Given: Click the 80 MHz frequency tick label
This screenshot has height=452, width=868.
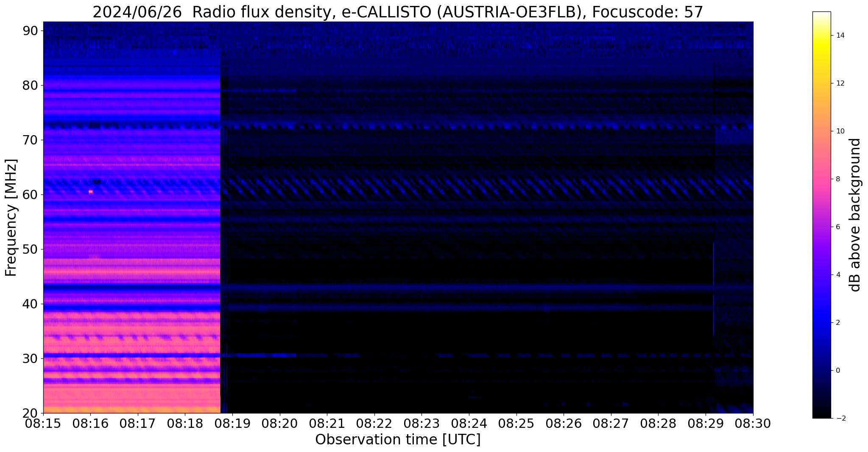Looking at the screenshot, I should pyautogui.click(x=30, y=85).
